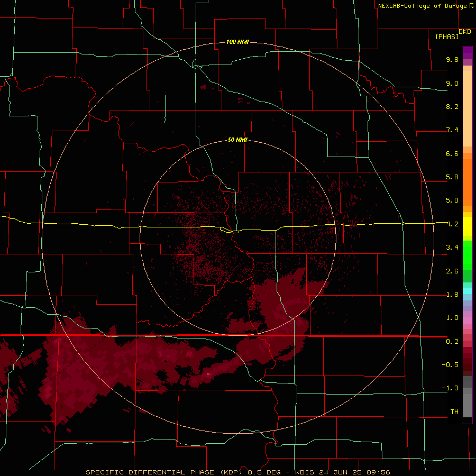The image size is (476, 476).
Task: Click the 0.2 value on color scale
Action: point(452,342)
